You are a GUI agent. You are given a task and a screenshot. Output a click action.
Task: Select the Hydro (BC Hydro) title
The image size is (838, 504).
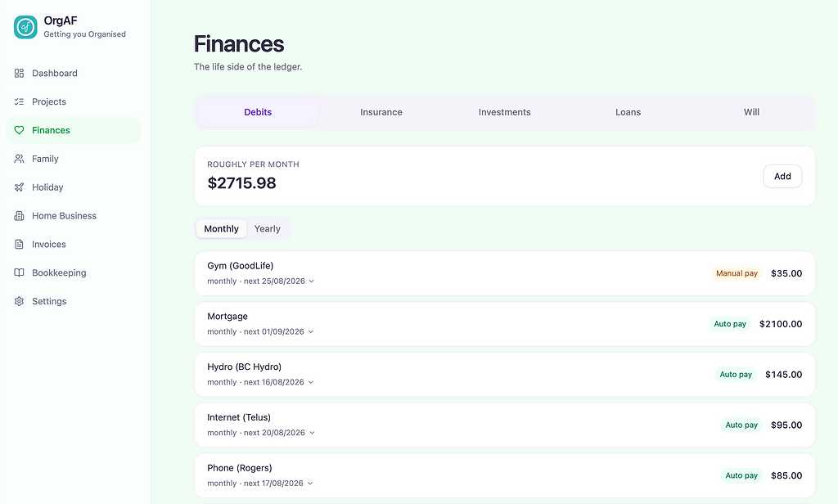click(x=244, y=367)
